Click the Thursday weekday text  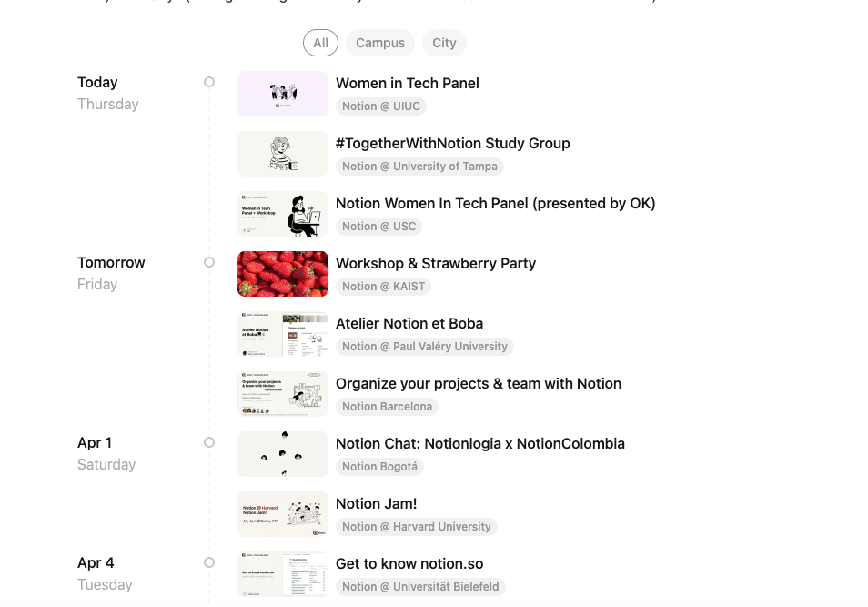pyautogui.click(x=108, y=104)
